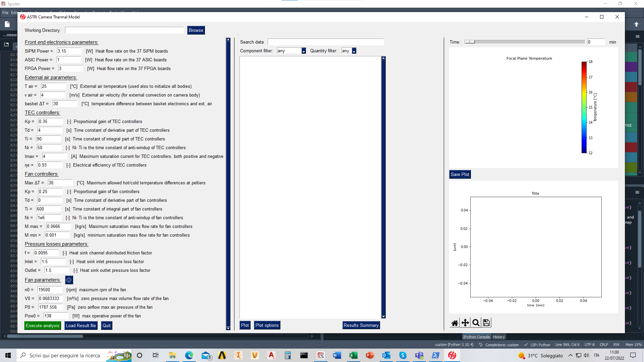
Task: Activate the pan tool on the plot toolbar
Action: [465, 322]
